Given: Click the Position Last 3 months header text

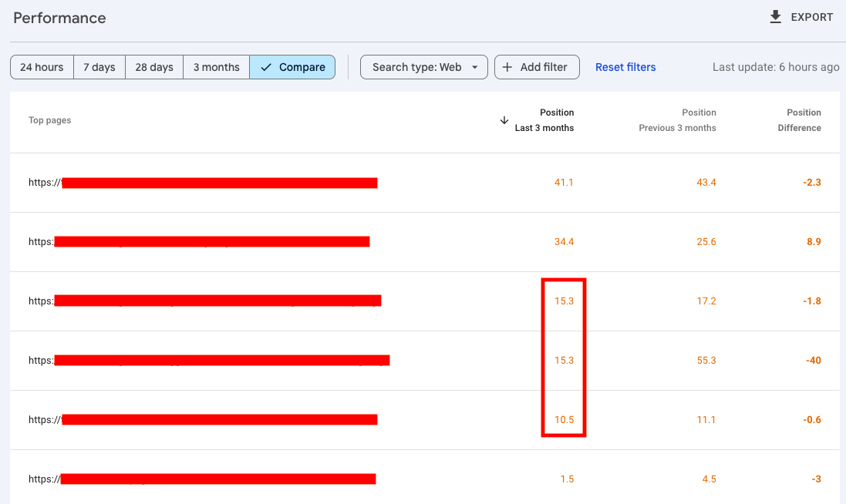Looking at the screenshot, I should 544,120.
